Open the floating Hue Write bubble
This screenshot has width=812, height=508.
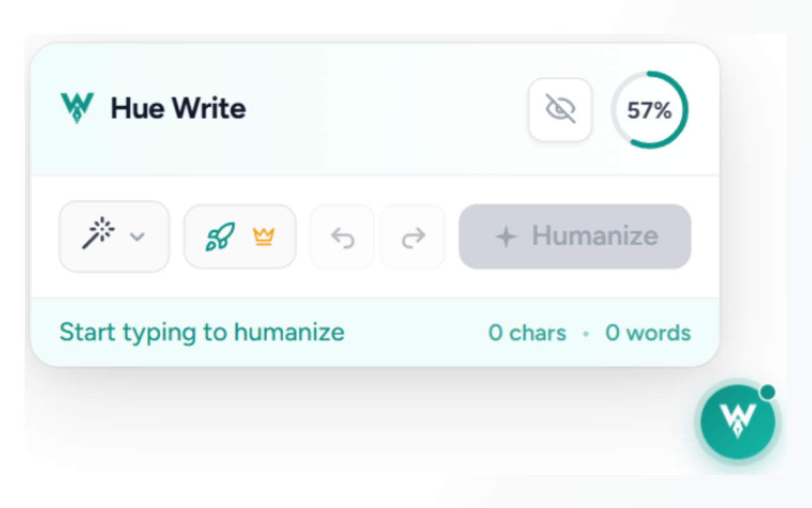737,422
